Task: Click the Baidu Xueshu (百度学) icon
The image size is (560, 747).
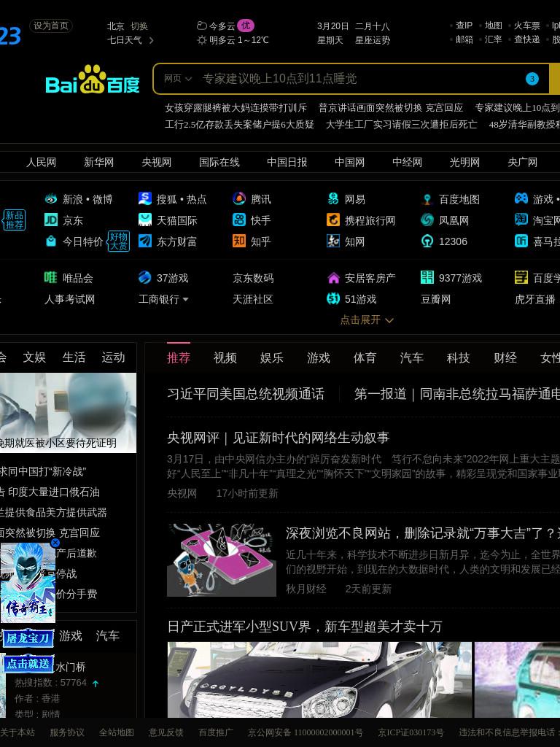Action: tap(521, 277)
